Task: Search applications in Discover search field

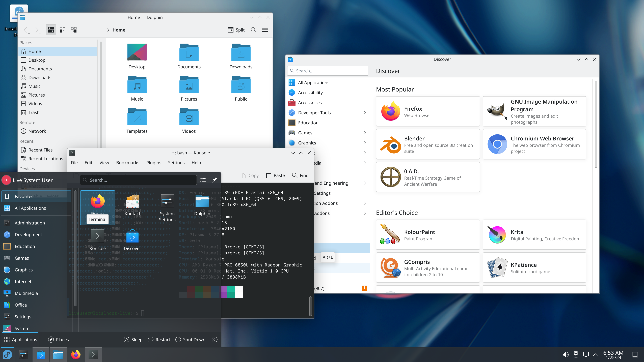Action: [328, 71]
